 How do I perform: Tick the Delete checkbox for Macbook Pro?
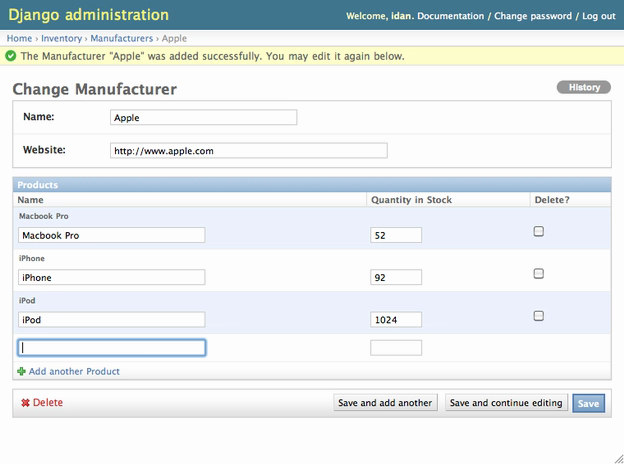538,231
